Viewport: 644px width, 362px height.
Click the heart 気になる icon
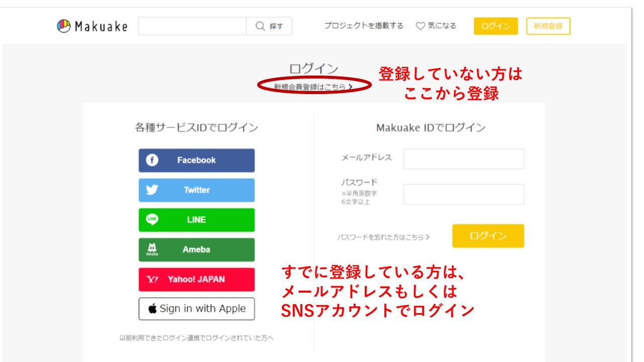coord(420,26)
